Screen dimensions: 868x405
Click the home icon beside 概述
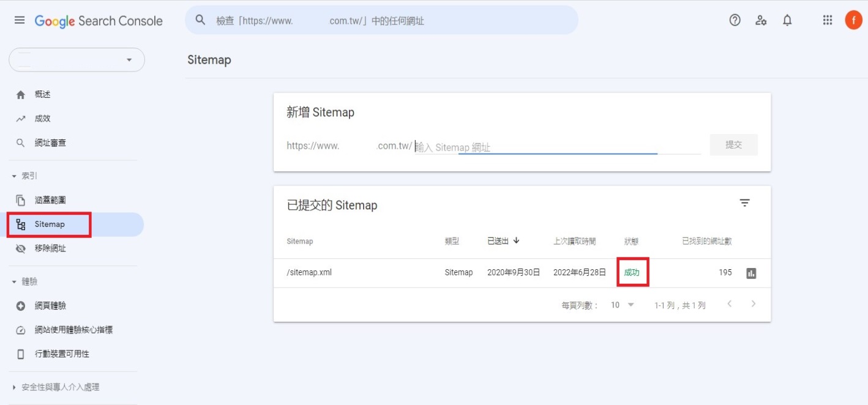21,95
